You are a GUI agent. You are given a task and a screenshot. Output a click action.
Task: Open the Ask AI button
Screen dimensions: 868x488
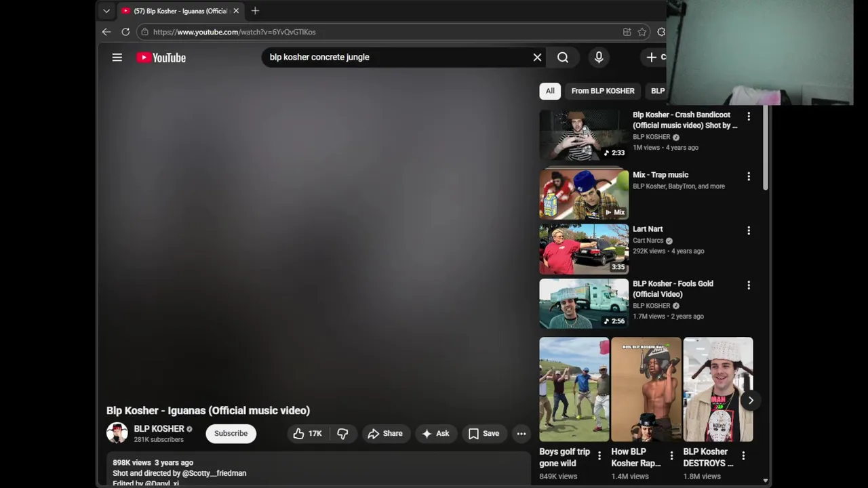point(435,434)
